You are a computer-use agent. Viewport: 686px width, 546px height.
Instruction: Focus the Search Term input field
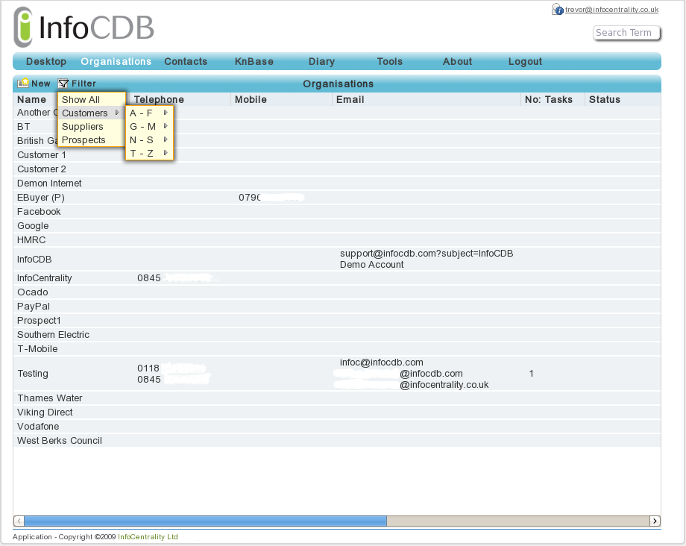(x=626, y=33)
